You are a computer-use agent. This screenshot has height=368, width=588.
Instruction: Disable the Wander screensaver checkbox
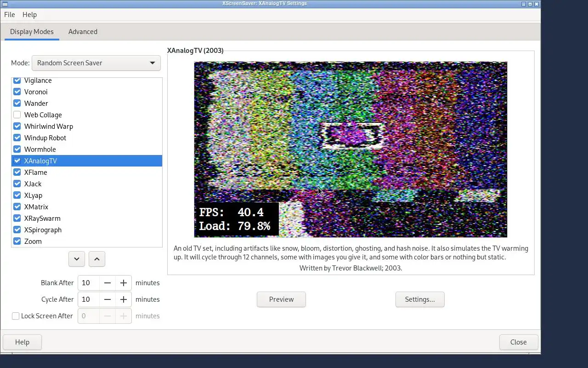pos(17,103)
